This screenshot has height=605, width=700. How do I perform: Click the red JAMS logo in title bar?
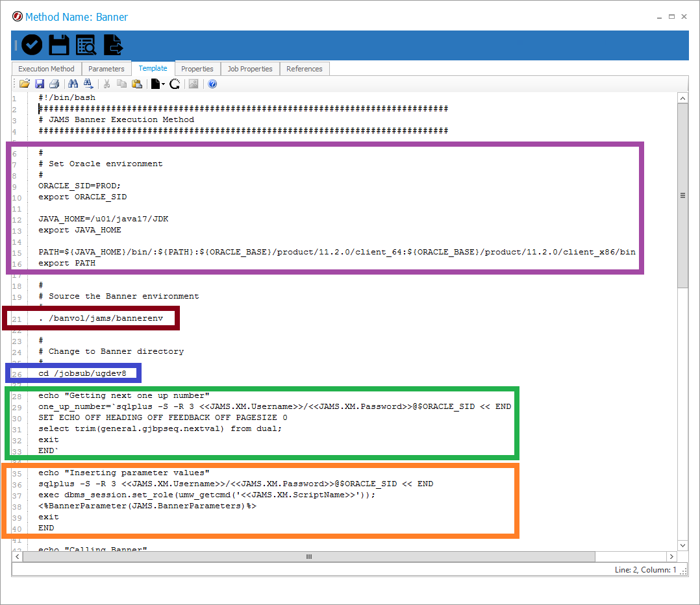coord(18,17)
